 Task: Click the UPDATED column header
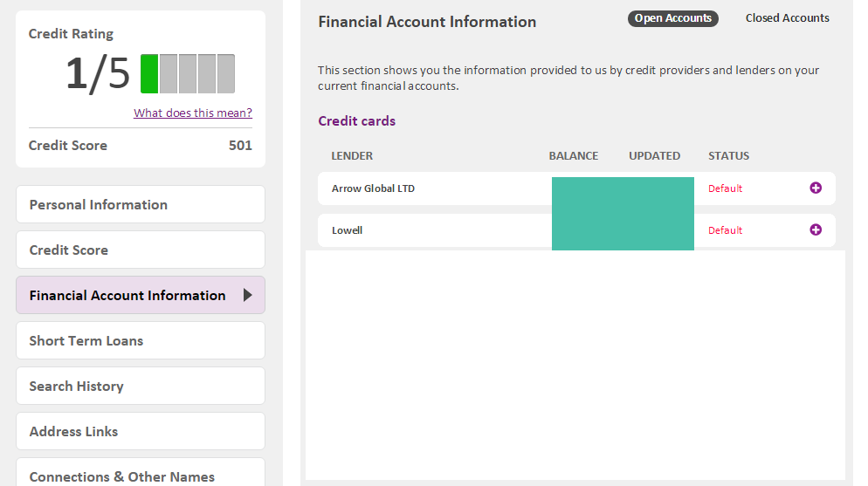coord(654,156)
